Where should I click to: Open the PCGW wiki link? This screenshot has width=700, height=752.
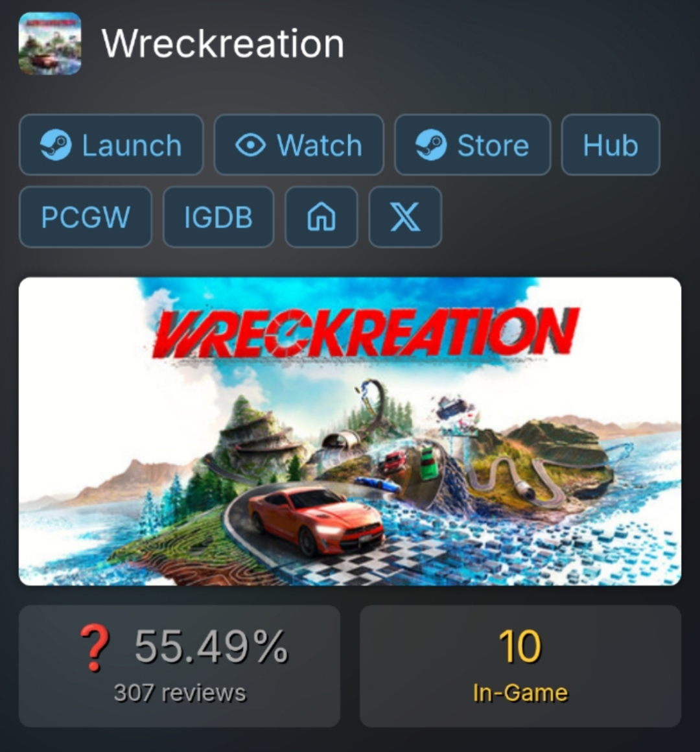tap(86, 217)
